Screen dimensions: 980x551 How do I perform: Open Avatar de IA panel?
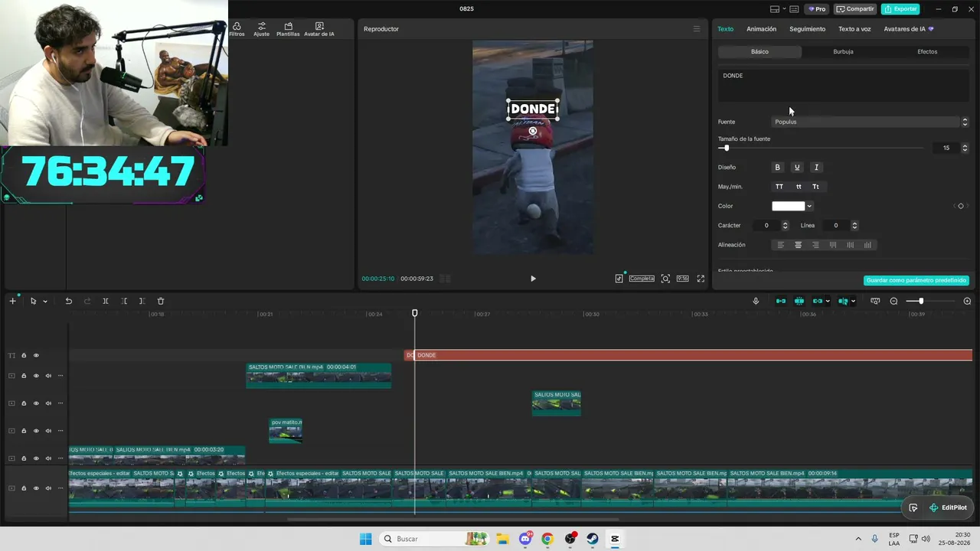pos(319,30)
